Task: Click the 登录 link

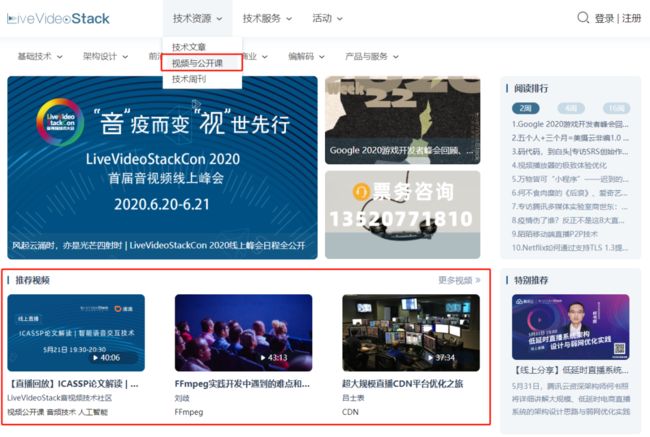Action: (604, 19)
